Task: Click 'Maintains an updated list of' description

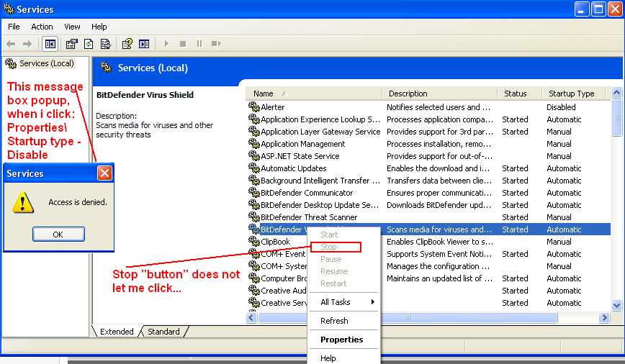Action: [x=439, y=278]
